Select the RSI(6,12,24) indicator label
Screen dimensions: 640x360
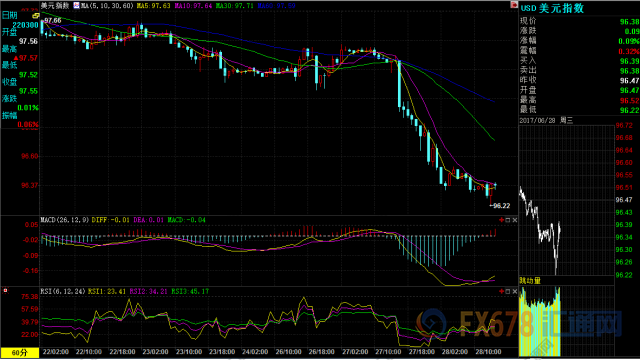[x=62, y=291]
